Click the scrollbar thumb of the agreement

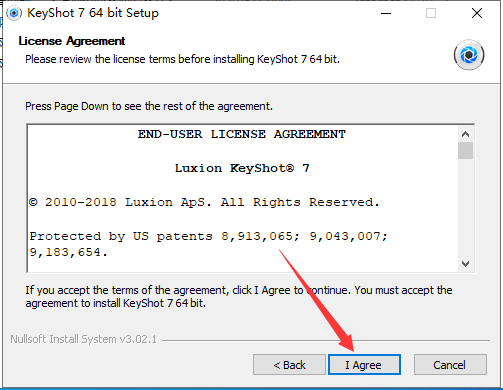(x=465, y=151)
